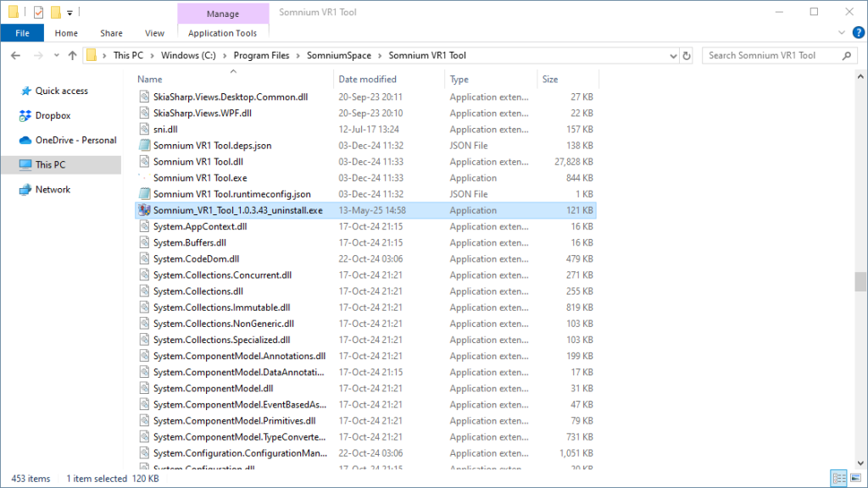Viewport: 868px width, 488px height.
Task: Expand chevron after Windows (C:) breadcrumb
Action: [225, 55]
